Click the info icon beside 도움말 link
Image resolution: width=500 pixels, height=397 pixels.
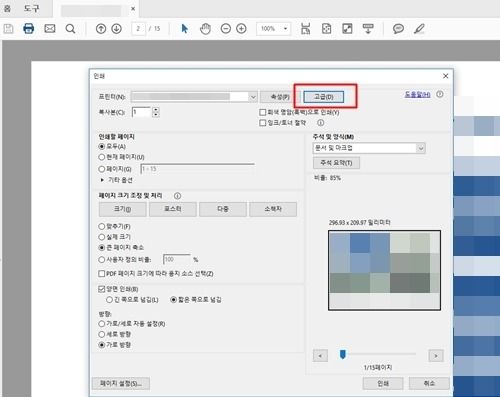pyautogui.click(x=440, y=94)
